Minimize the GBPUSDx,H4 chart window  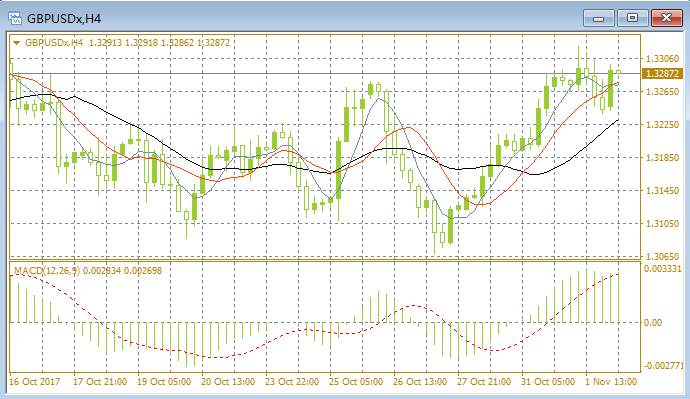598,18
